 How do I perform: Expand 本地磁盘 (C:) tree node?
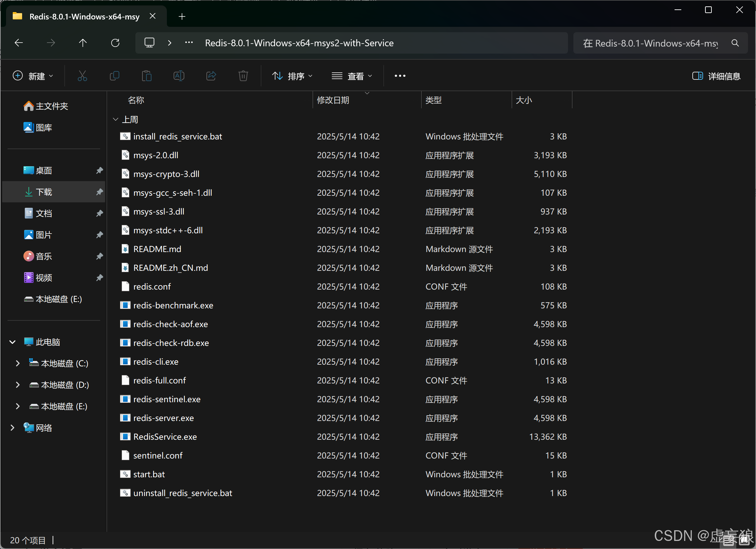(x=18, y=363)
